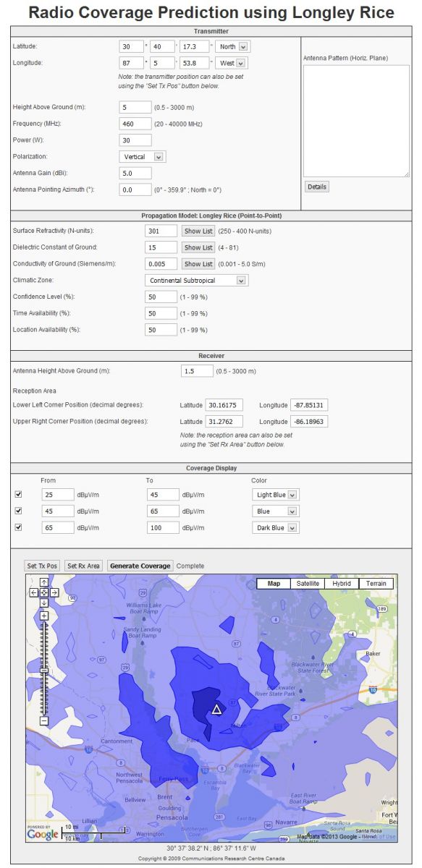This screenshot has width=422, height=868.
Task: Switch to Terrain view tab
Action: [376, 583]
